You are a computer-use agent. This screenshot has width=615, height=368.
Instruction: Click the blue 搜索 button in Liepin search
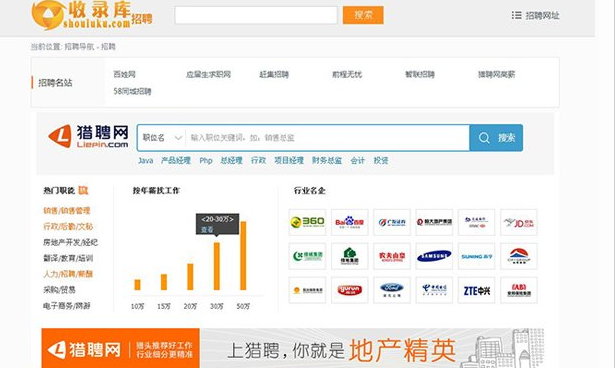[496, 138]
